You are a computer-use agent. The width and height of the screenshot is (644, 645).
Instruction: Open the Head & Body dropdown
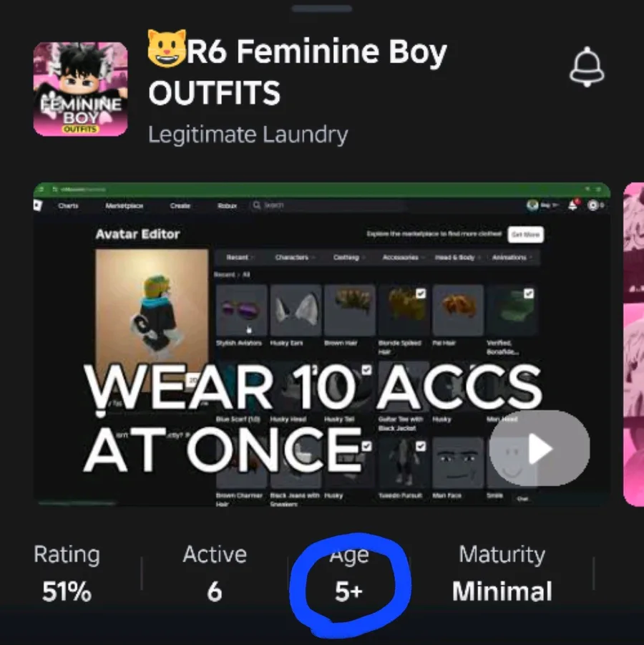[x=457, y=258]
